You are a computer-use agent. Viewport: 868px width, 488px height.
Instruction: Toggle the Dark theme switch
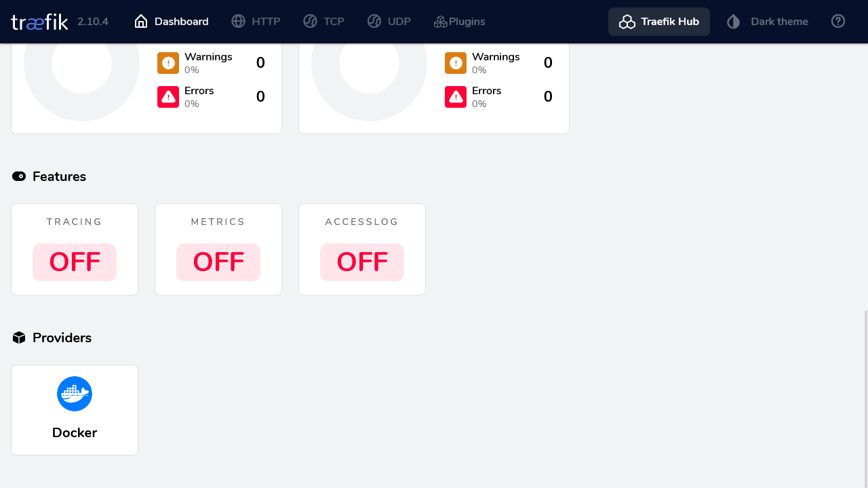pyautogui.click(x=768, y=22)
